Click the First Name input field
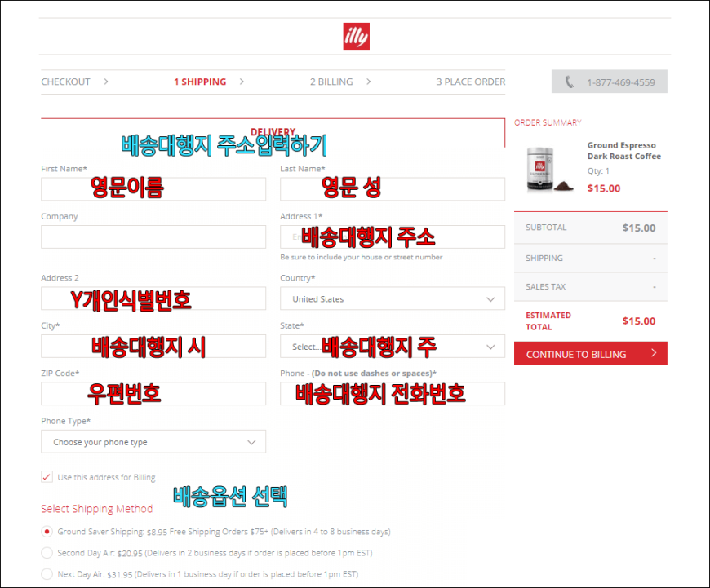The height and width of the screenshot is (588, 710). pyautogui.click(x=153, y=188)
